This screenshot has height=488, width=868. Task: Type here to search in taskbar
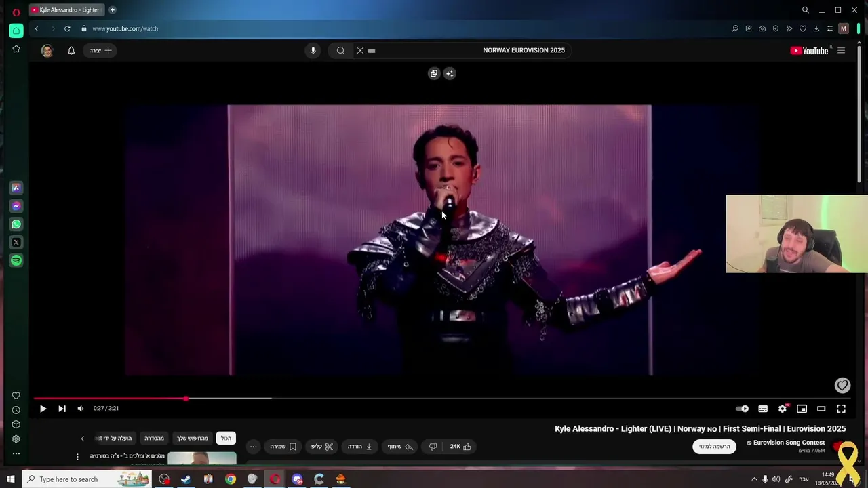click(87, 479)
